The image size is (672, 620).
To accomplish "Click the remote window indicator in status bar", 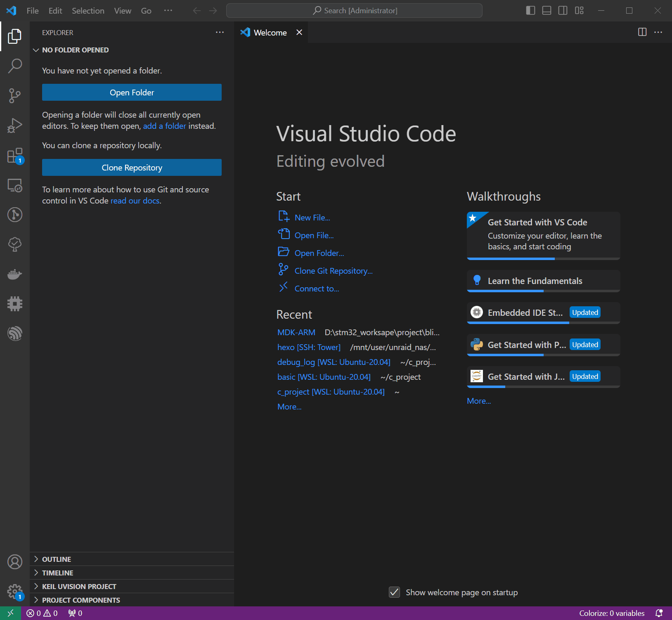I will coord(10,613).
